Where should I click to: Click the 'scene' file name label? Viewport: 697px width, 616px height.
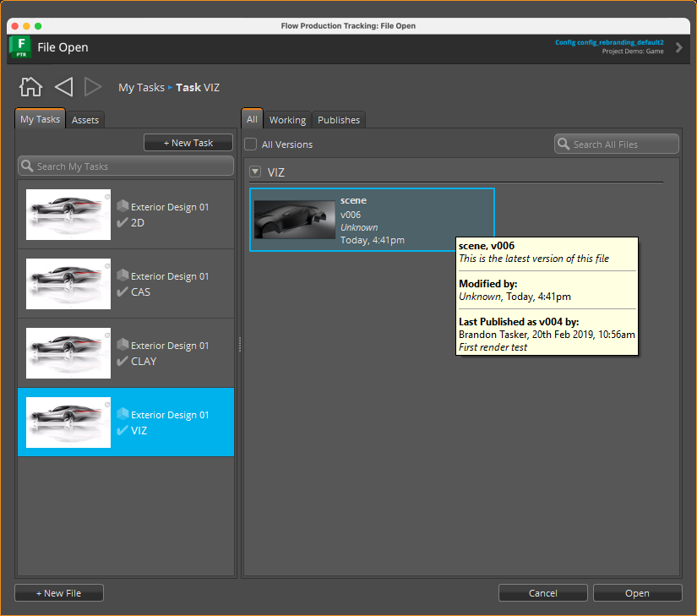(x=353, y=200)
